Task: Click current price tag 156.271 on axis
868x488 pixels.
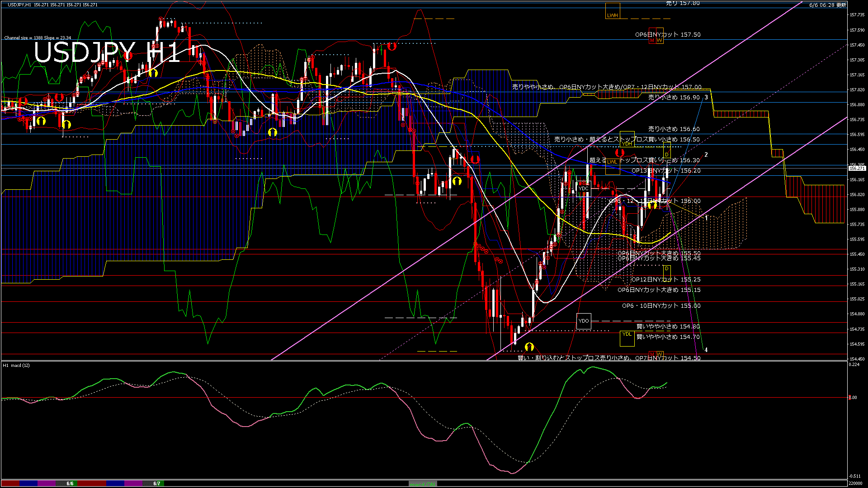Action: click(x=857, y=168)
